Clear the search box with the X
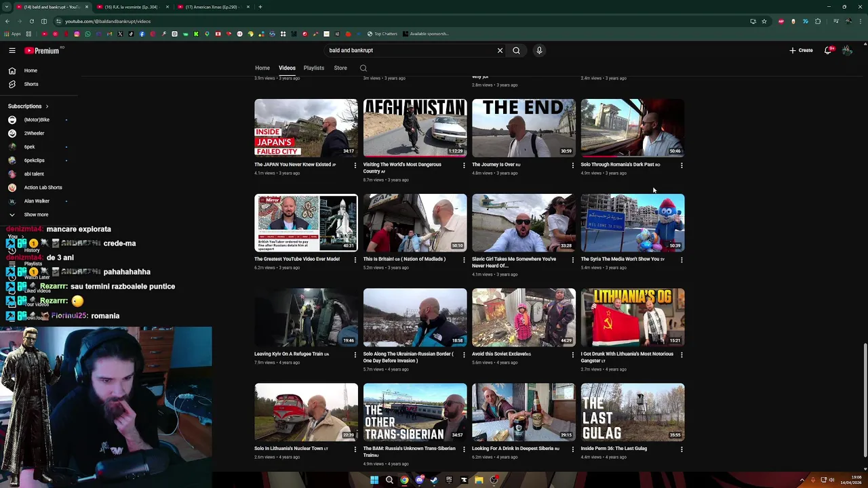The height and width of the screenshot is (488, 868). [x=500, y=50]
